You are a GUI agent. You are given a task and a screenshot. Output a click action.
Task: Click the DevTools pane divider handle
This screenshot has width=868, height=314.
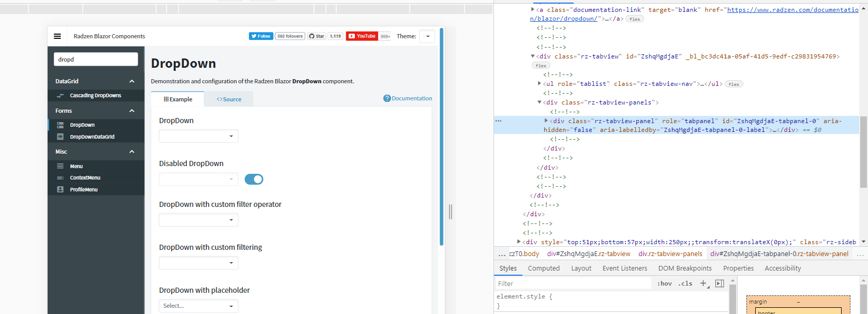click(x=451, y=212)
